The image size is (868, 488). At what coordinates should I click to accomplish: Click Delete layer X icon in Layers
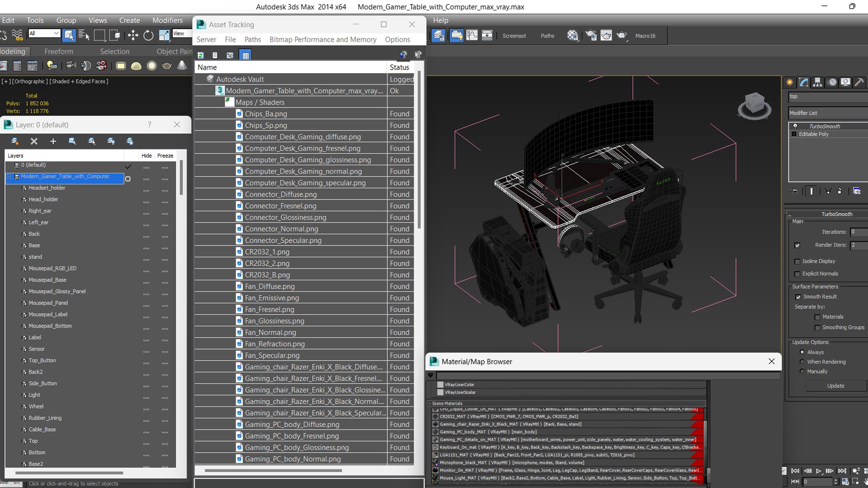tap(34, 141)
